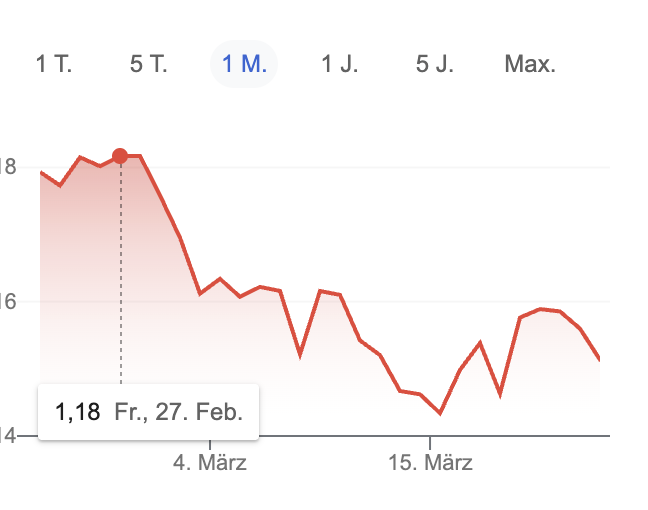Click the "15. März" x-axis label
The image size is (648, 510).
(x=431, y=463)
